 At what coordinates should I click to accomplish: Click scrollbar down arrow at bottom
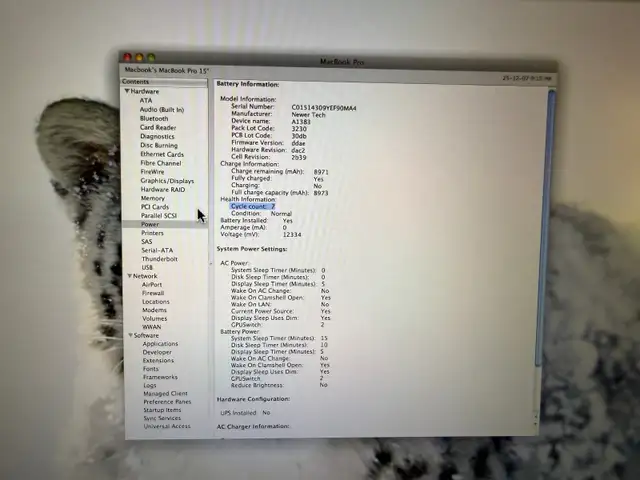point(536,424)
